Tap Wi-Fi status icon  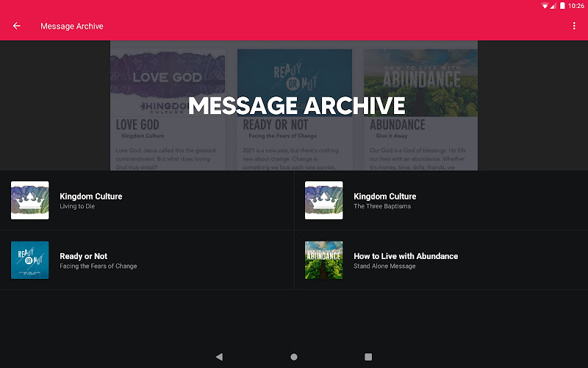click(x=545, y=6)
